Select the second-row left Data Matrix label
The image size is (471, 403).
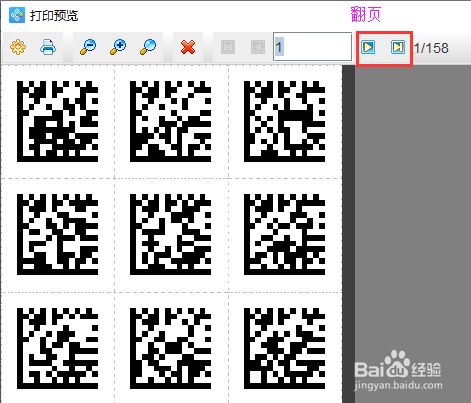pyautogui.click(x=57, y=235)
